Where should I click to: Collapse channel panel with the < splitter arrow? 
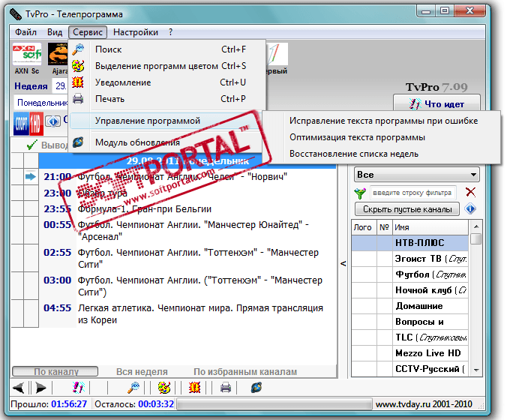(343, 263)
